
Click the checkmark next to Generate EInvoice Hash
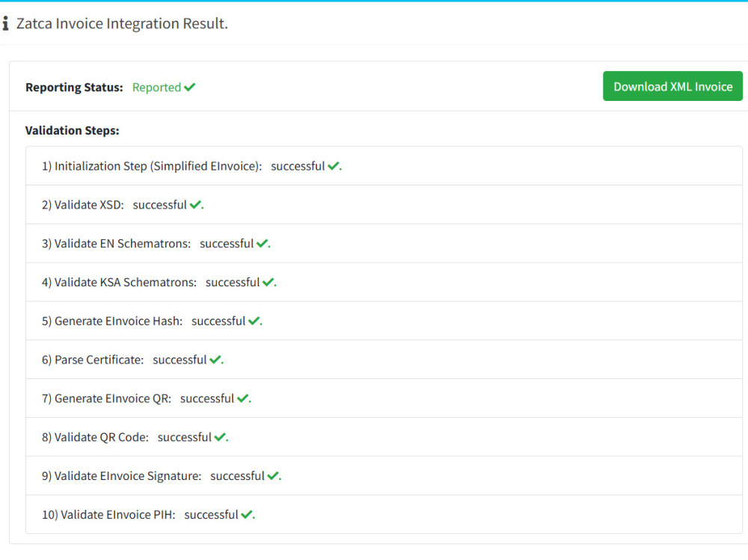(255, 321)
